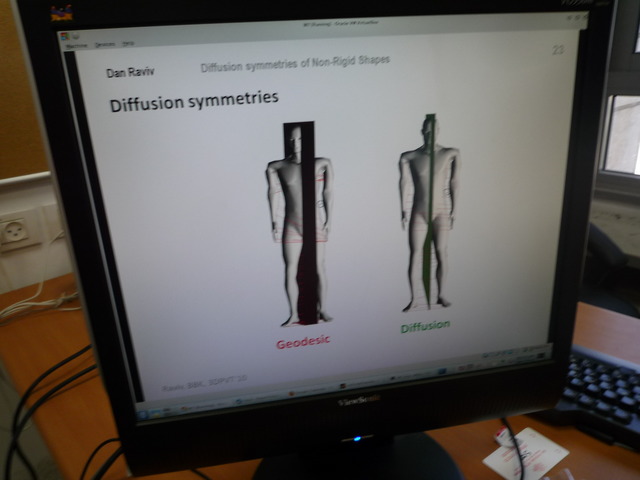The height and width of the screenshot is (480, 640).
Task: Click the application icon in top-left corner
Action: (61, 13)
